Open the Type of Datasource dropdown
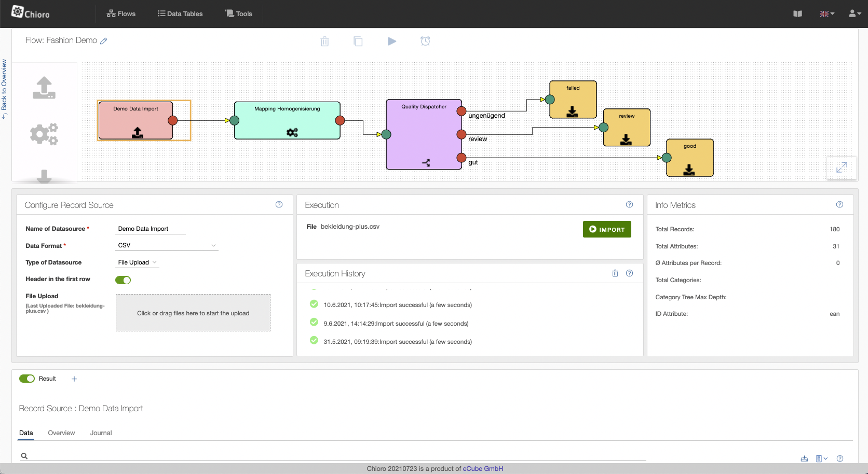Viewport: 868px width, 474px height. (x=137, y=262)
